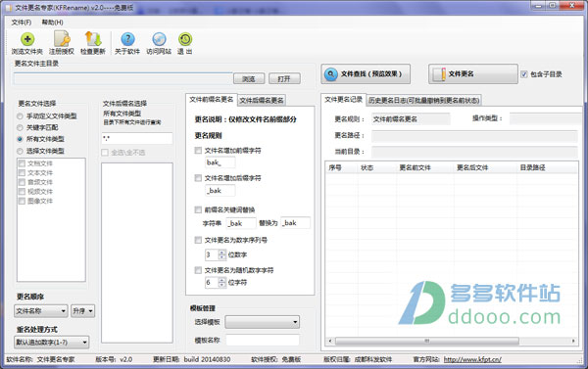
Task: Click the 模板名称 input field
Action: coord(262,341)
